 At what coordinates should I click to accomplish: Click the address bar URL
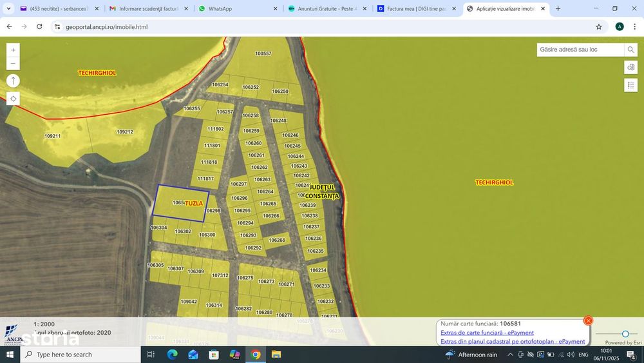pyautogui.click(x=107, y=27)
